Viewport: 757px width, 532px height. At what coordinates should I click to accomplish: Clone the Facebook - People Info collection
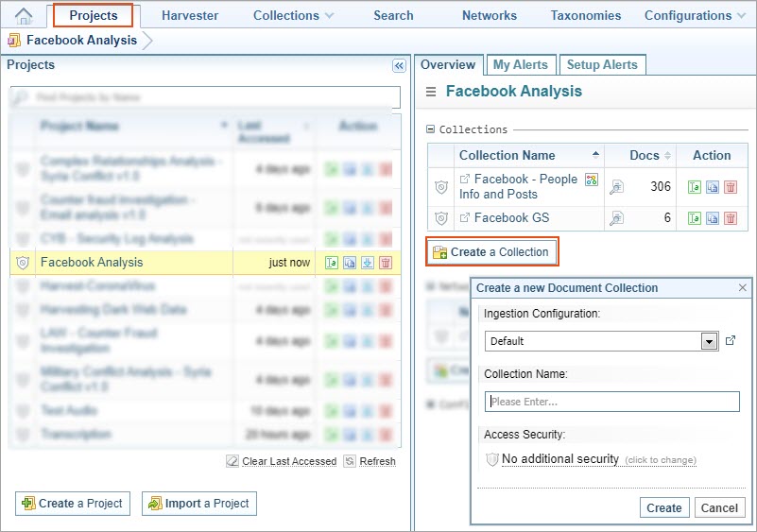[713, 187]
